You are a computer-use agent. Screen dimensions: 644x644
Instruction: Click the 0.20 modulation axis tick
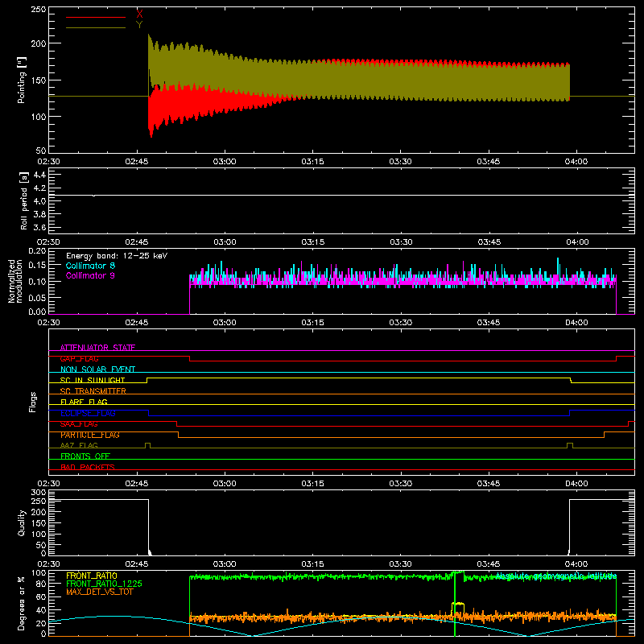coord(37,250)
